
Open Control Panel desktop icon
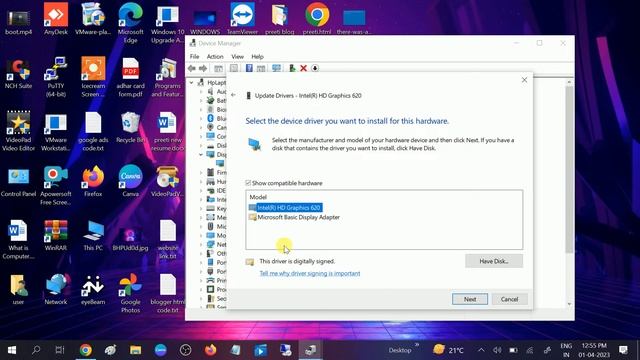tap(18, 181)
